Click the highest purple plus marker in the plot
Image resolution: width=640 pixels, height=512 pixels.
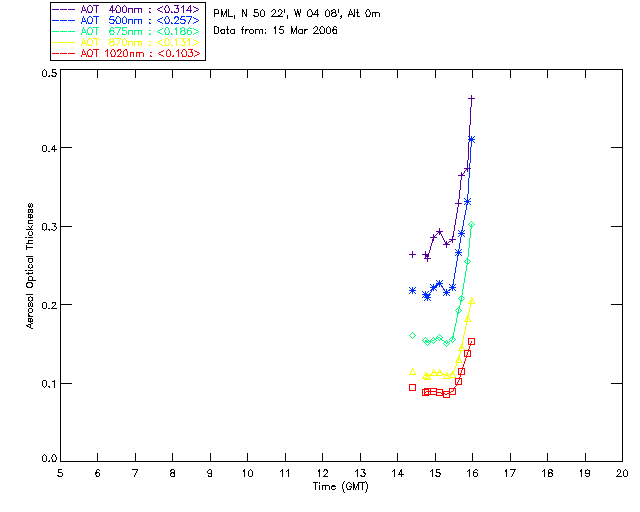tap(471, 98)
